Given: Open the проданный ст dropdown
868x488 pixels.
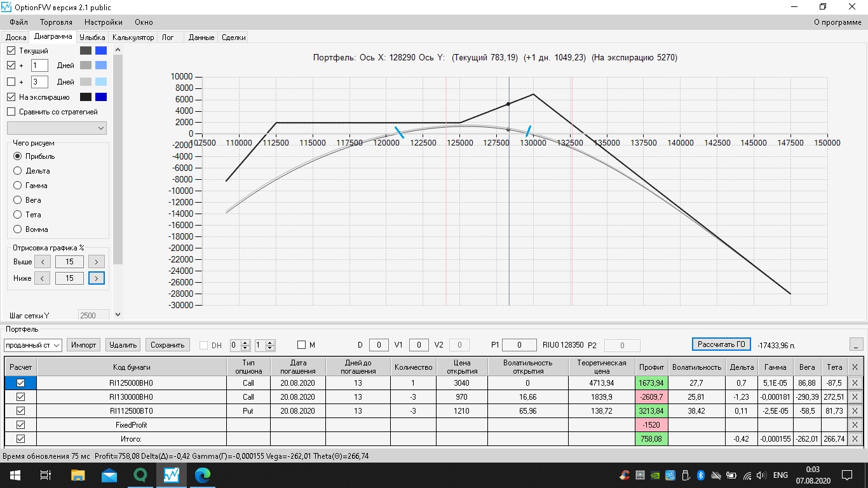Looking at the screenshot, I should click(x=32, y=345).
